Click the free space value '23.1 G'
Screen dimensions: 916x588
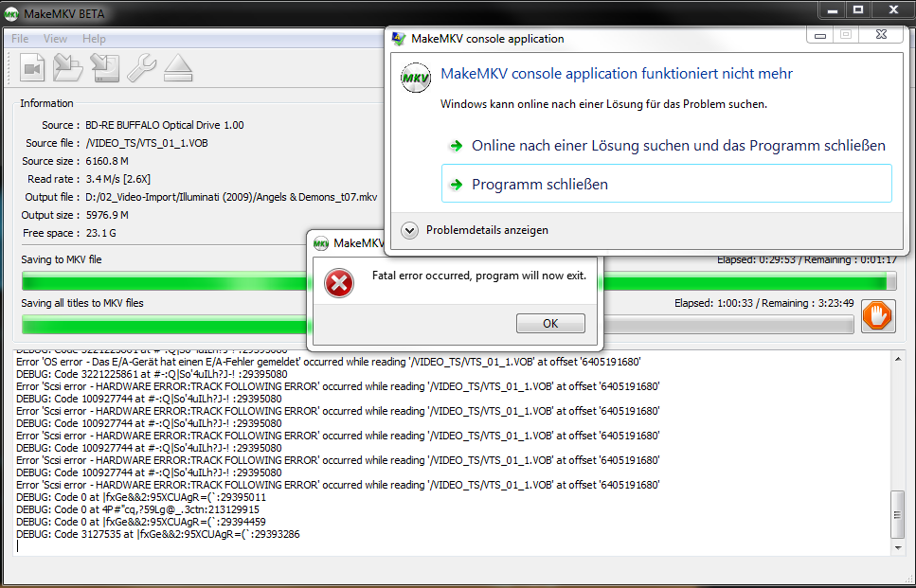click(101, 233)
